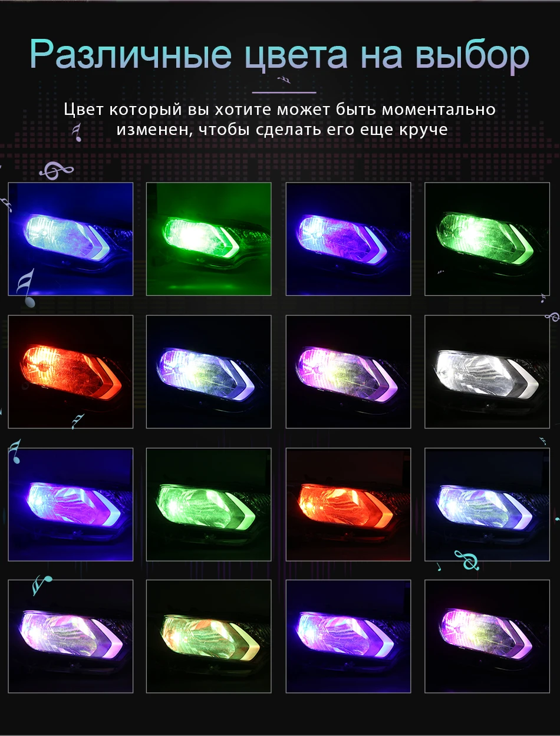Choose the green headlight on black background, top row

click(487, 239)
